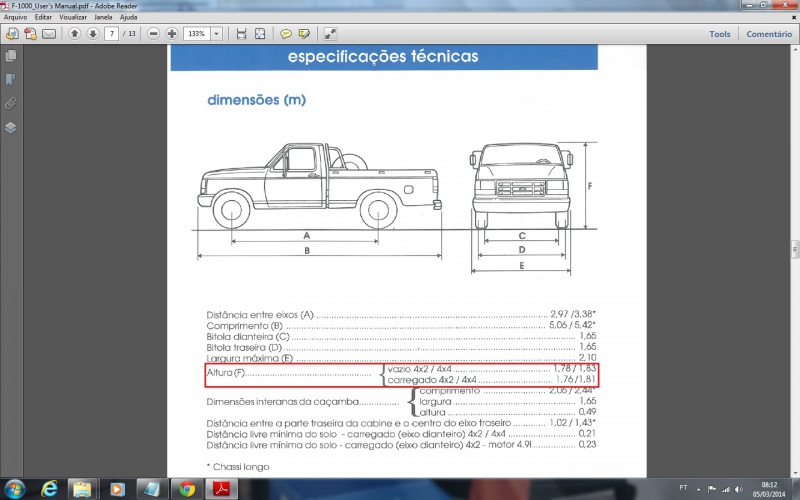Click the convert PDF icon with red badge
800x500 pixels.
click(x=30, y=34)
